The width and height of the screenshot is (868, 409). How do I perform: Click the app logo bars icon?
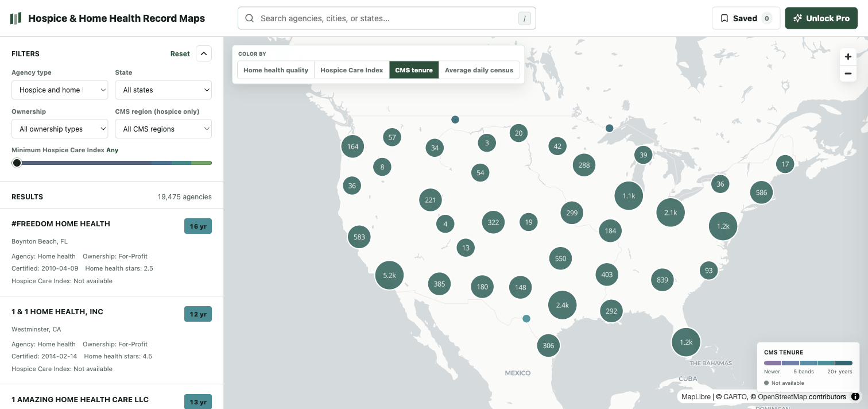click(16, 18)
